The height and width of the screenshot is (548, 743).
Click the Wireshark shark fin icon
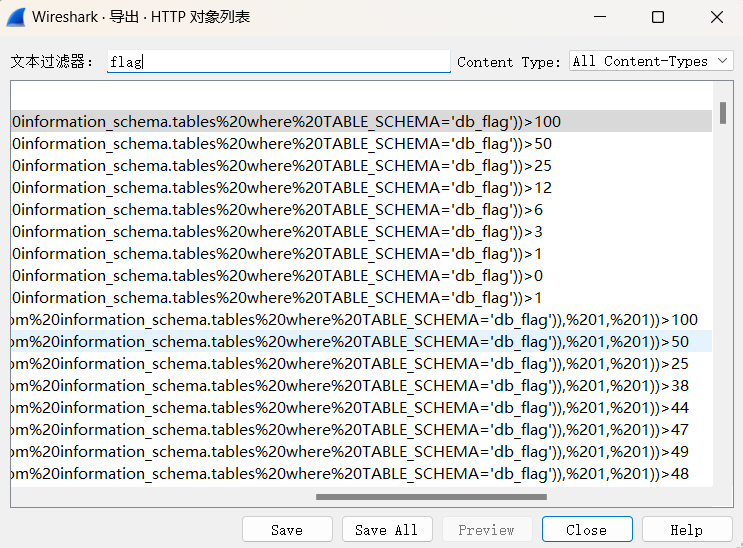(x=16, y=17)
